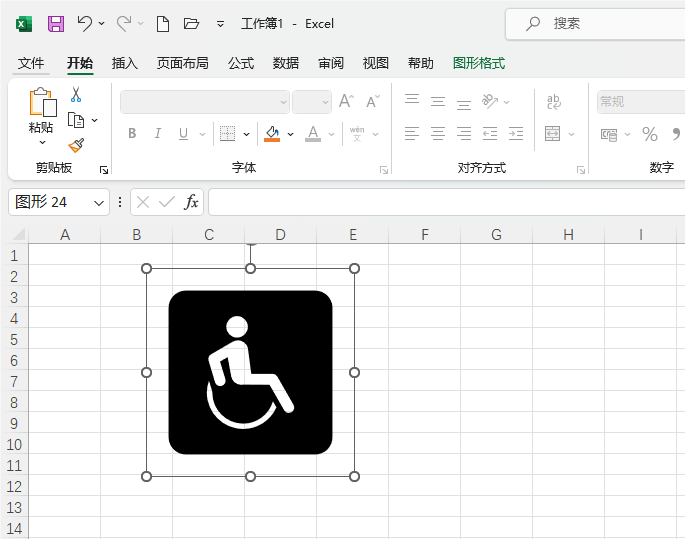Image resolution: width=685 pixels, height=539 pixels.
Task: Open 对齐方式 dialog launcher
Action: point(581,170)
